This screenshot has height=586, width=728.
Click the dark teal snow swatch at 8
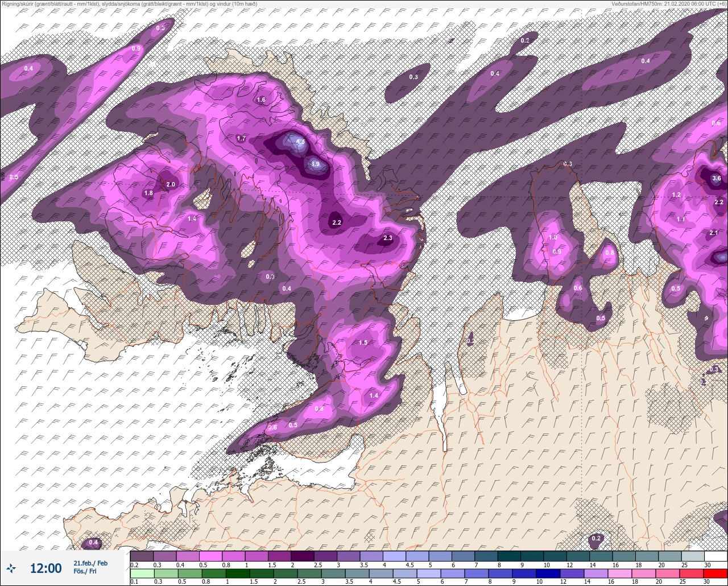pos(509,556)
